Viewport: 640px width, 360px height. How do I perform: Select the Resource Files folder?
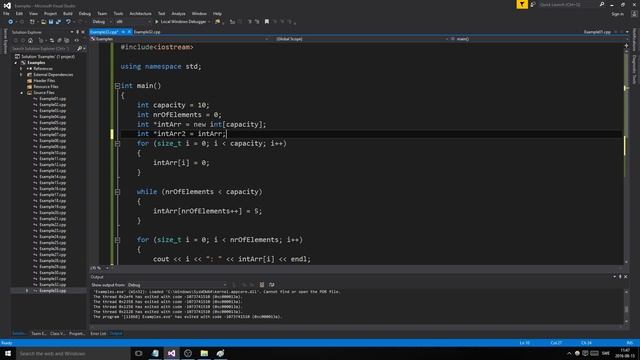tap(45, 87)
